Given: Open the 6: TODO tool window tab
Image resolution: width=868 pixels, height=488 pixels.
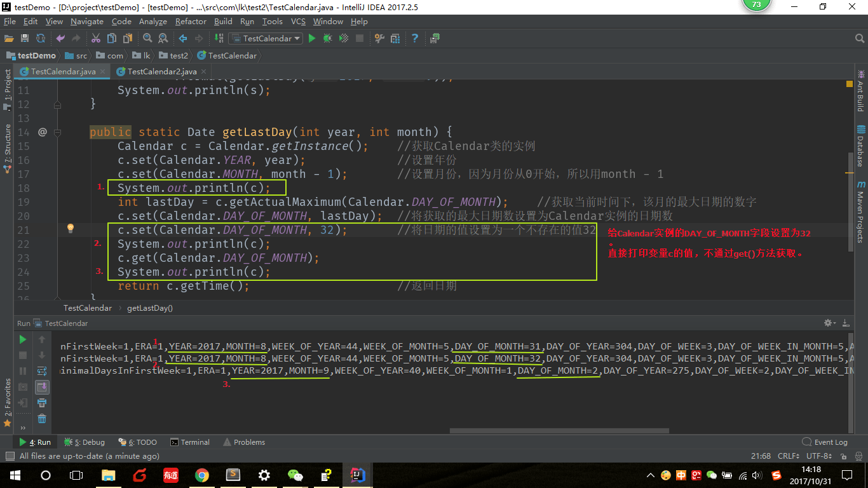Looking at the screenshot, I should 137,442.
